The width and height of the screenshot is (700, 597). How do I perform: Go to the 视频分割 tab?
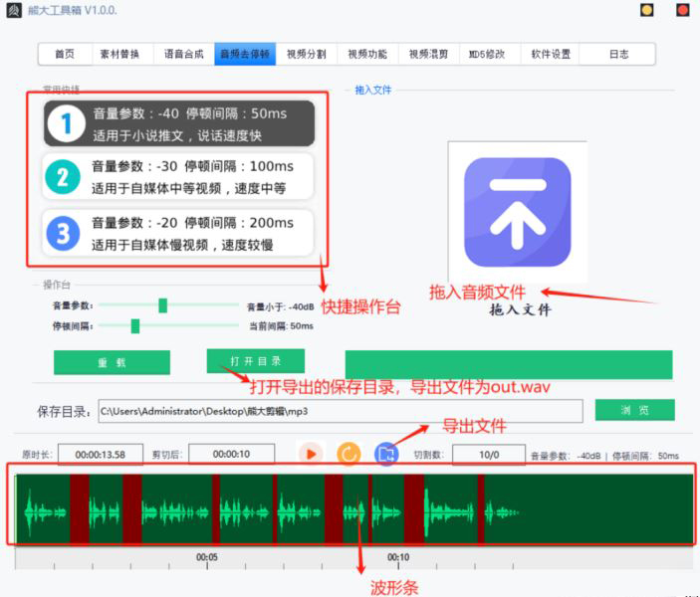tap(307, 54)
